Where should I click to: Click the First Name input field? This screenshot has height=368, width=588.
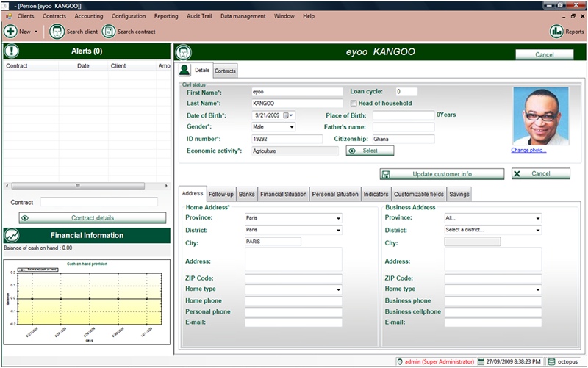(x=296, y=92)
